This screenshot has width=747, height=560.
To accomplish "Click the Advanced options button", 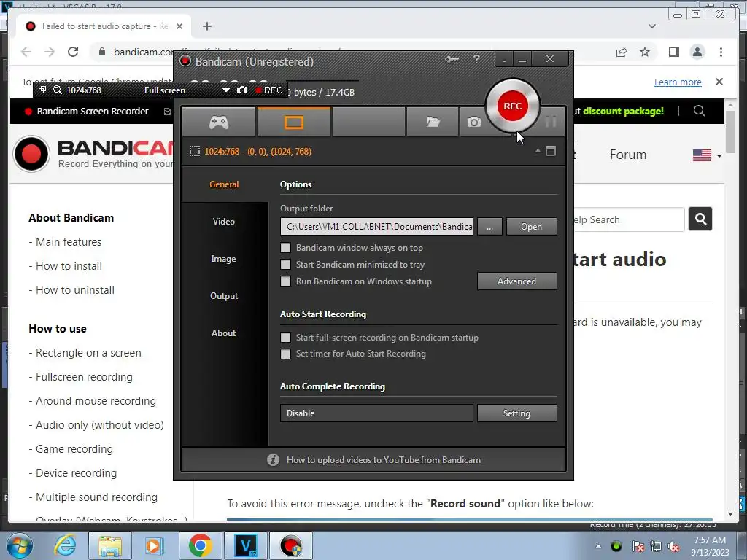I will (517, 281).
